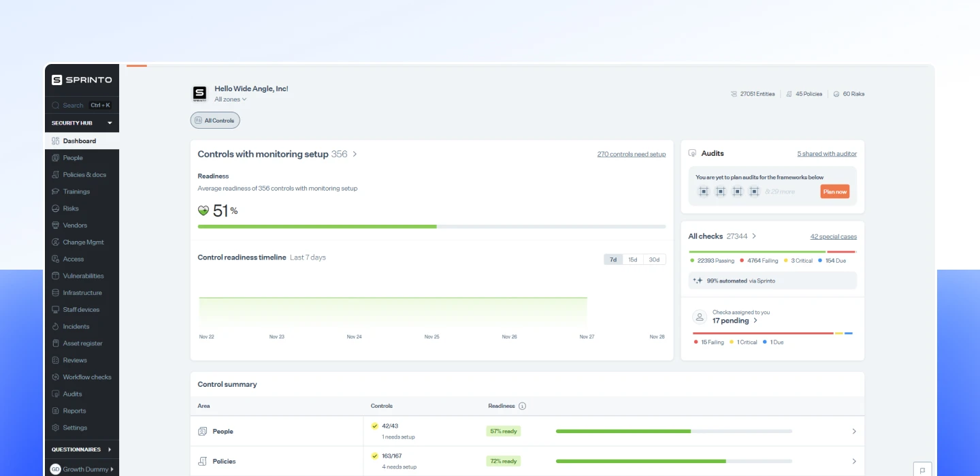Viewport: 980px width, 476px height.
Task: Open the Risks sidebar icon
Action: click(56, 208)
